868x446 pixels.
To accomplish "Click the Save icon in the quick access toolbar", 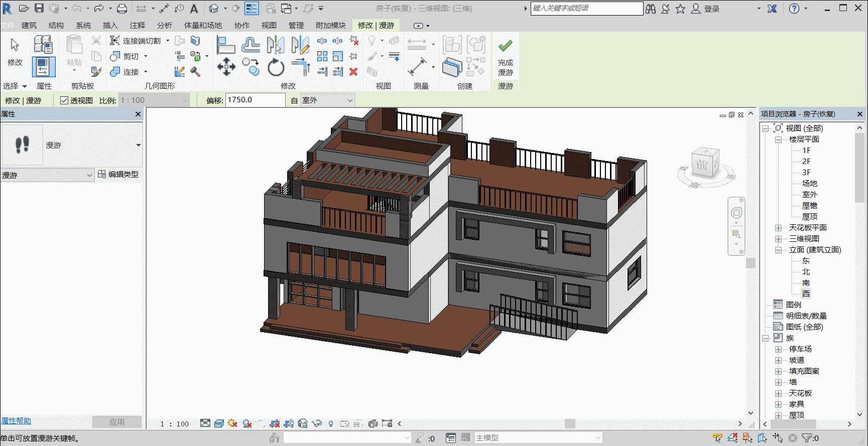I will pyautogui.click(x=39, y=8).
